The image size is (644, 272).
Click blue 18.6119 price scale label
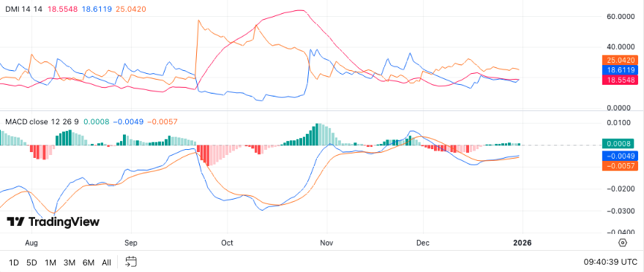pyautogui.click(x=620, y=70)
